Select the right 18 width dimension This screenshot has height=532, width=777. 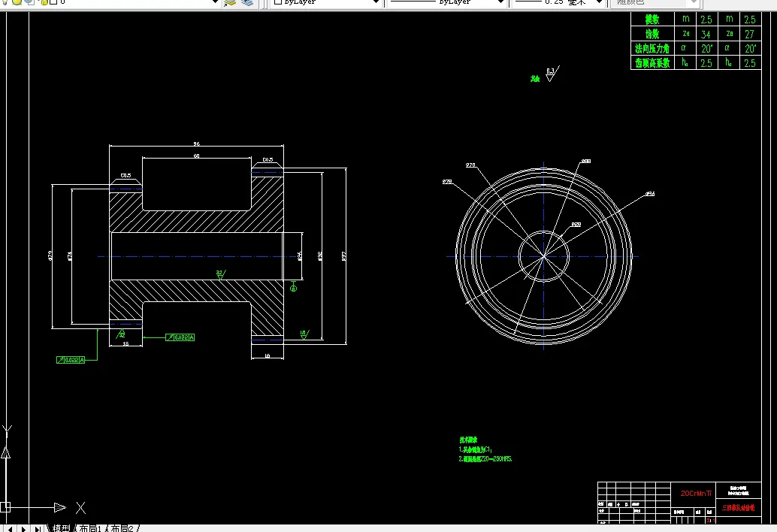click(268, 356)
